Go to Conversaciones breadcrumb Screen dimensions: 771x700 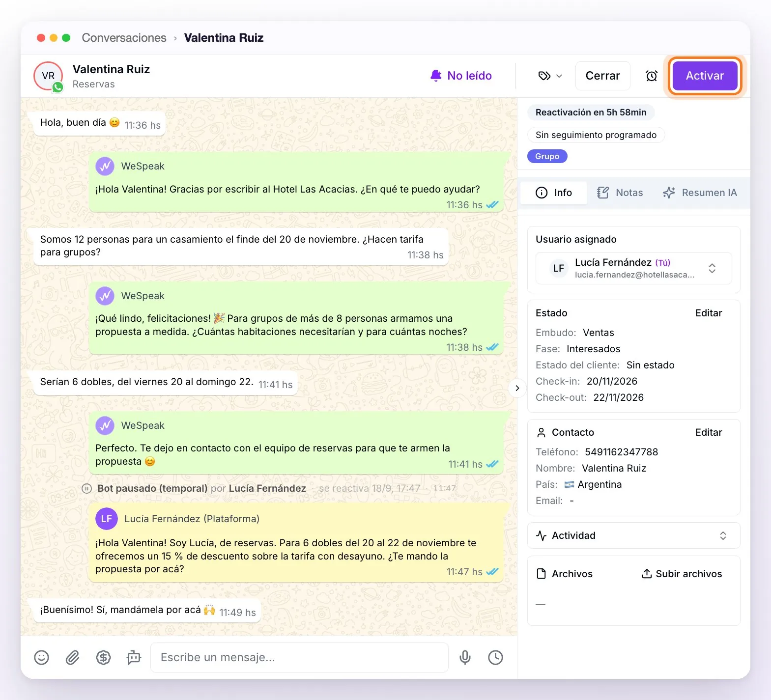(124, 38)
